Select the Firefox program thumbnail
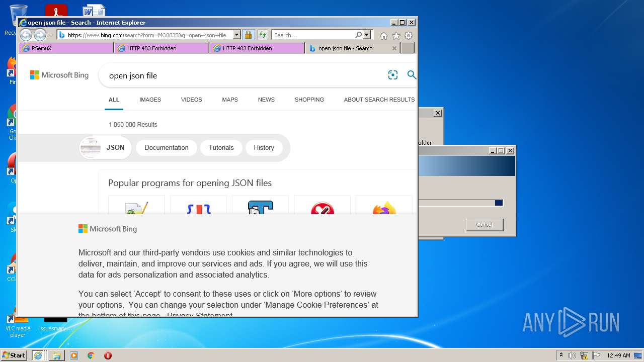This screenshot has width=644, height=362. (384, 206)
